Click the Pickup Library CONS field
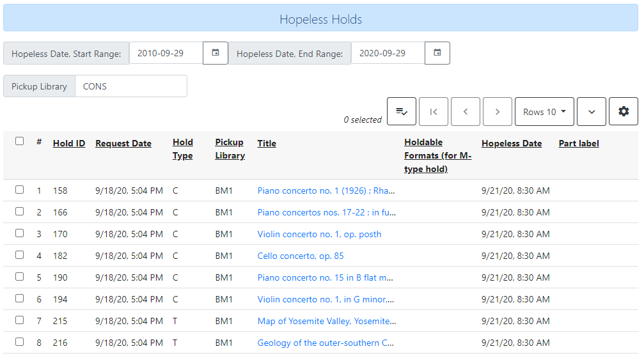The width and height of the screenshot is (644, 358). (130, 86)
